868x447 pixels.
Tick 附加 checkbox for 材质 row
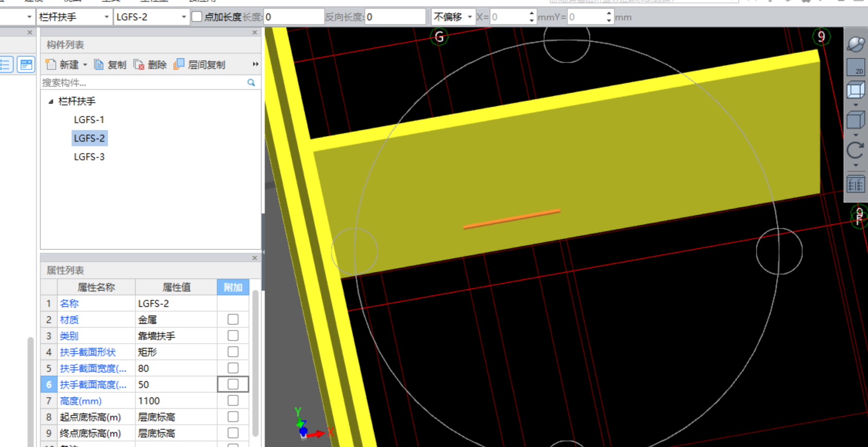pyautogui.click(x=233, y=319)
